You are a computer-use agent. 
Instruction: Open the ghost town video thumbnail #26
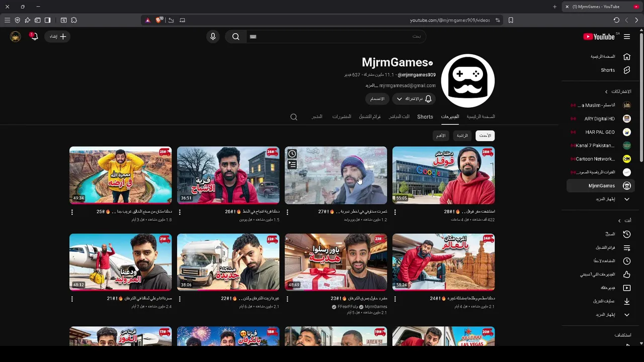[228, 175]
